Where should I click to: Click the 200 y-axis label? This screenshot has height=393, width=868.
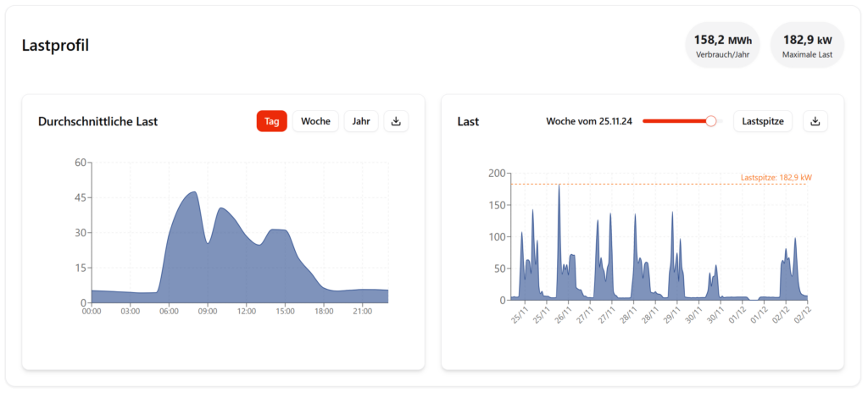(497, 173)
